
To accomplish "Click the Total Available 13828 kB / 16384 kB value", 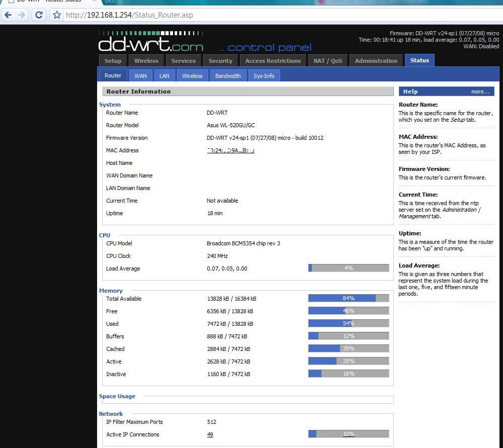I will tap(231, 299).
